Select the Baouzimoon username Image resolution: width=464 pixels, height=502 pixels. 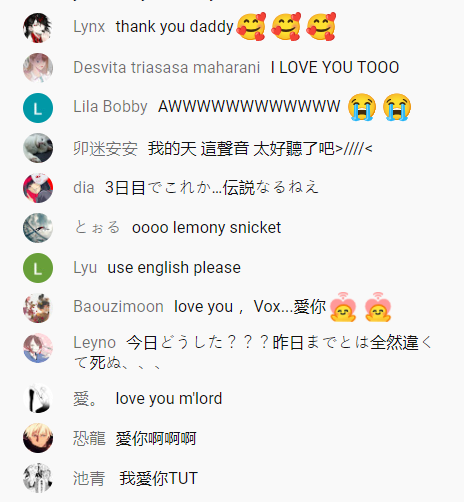pos(118,306)
